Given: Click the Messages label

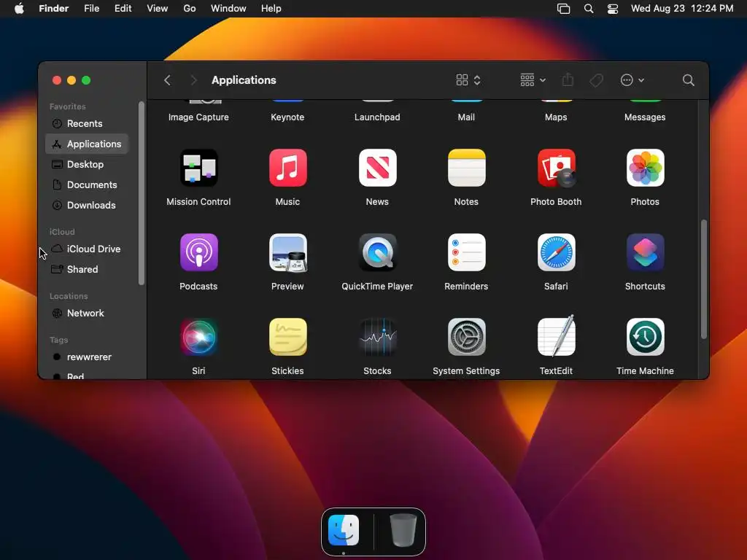Looking at the screenshot, I should coord(645,117).
